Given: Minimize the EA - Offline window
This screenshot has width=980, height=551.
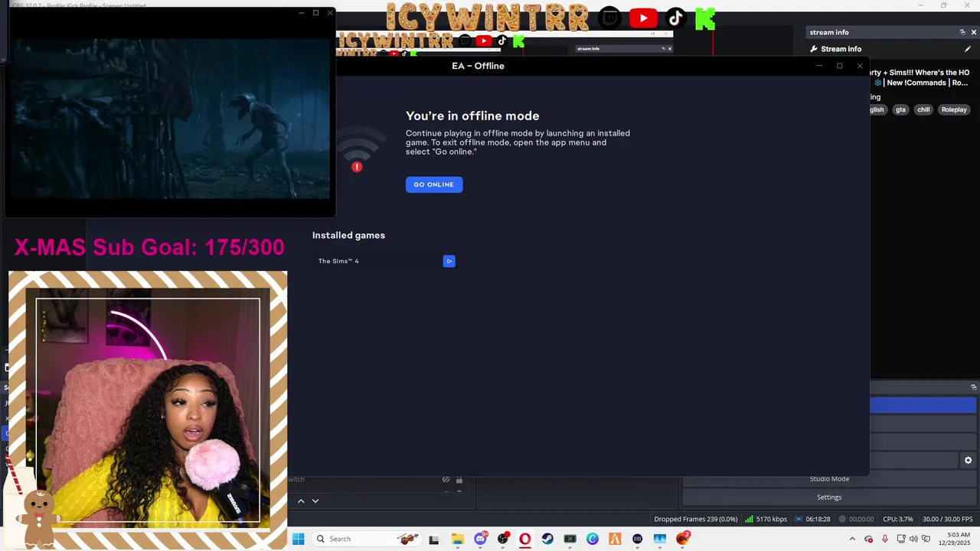Looking at the screenshot, I should click(x=818, y=66).
